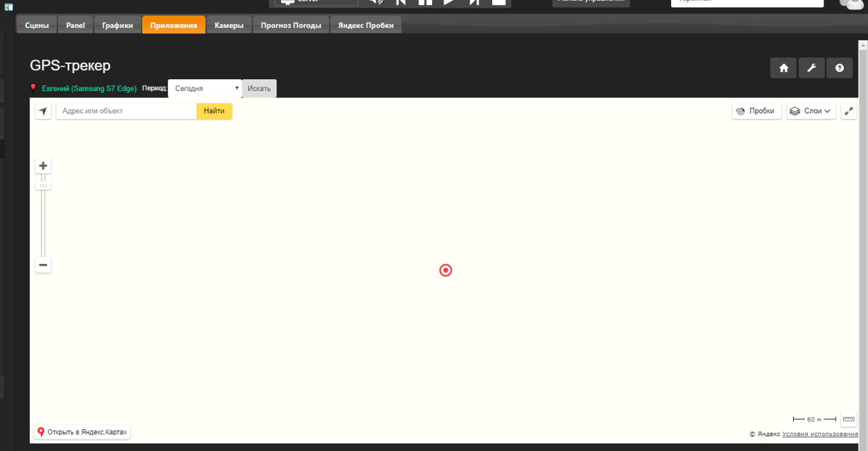Click the map zoom slider handle
Screen dimensions: 868x451
tap(43, 186)
